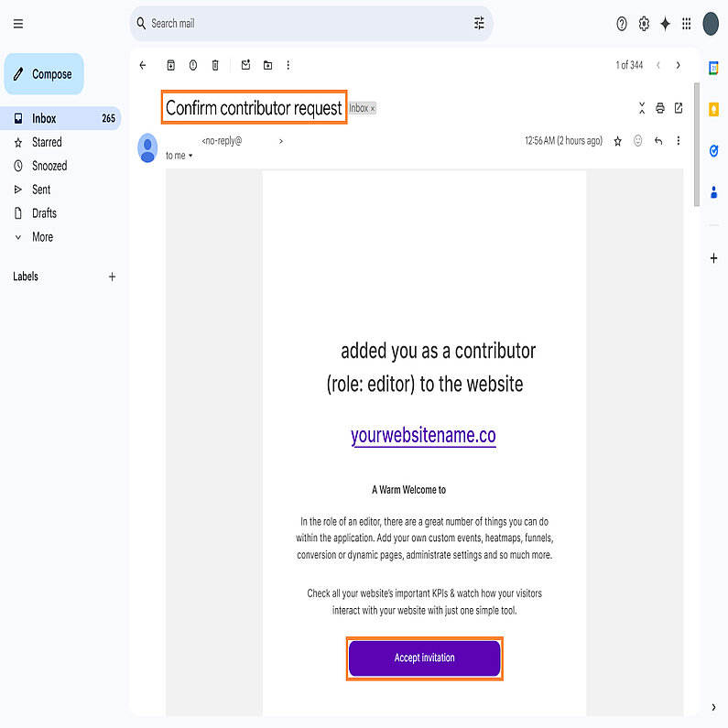728x728 pixels.
Task: Open email in new window icon
Action: (x=679, y=108)
